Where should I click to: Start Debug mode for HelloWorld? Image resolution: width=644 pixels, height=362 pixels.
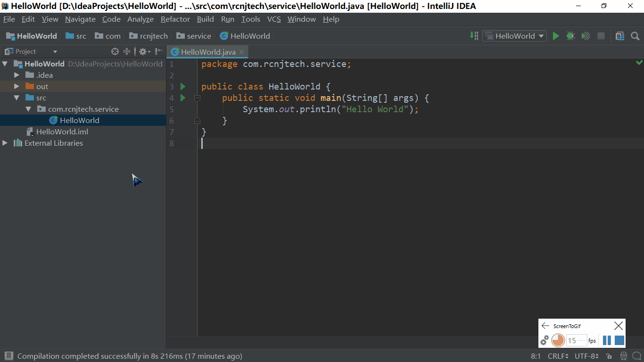[x=570, y=36]
